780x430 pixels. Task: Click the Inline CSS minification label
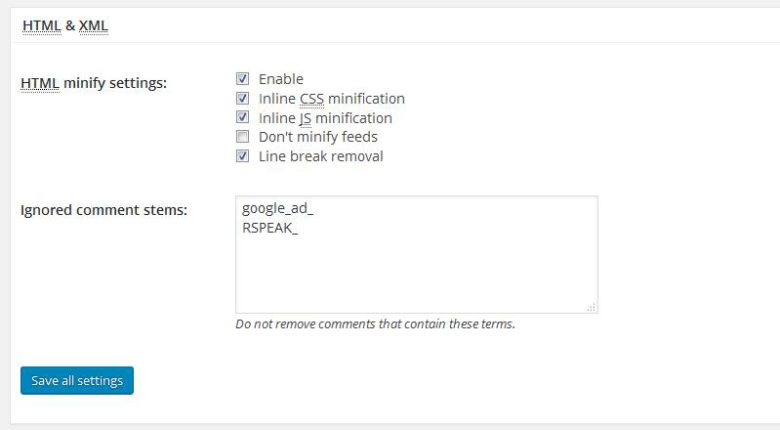click(332, 99)
